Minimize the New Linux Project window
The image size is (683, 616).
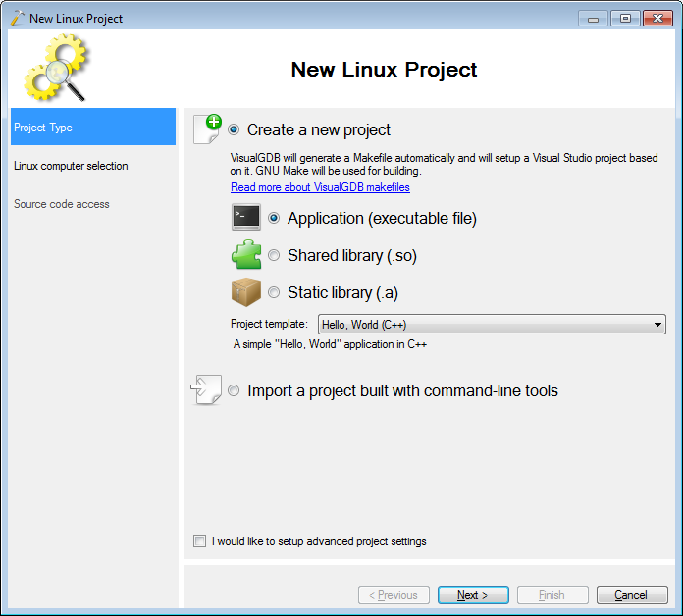click(593, 19)
